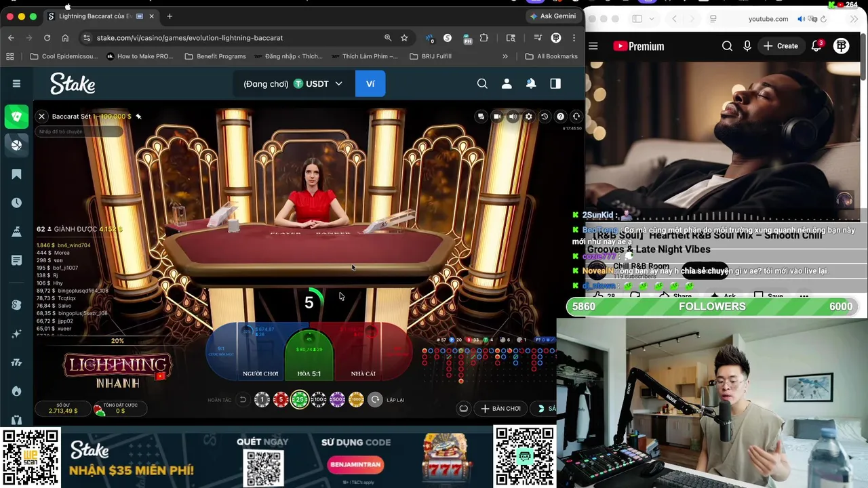Open the Benefit Programs bookmark folder
Viewport: 868px width, 488px height.
click(215, 56)
